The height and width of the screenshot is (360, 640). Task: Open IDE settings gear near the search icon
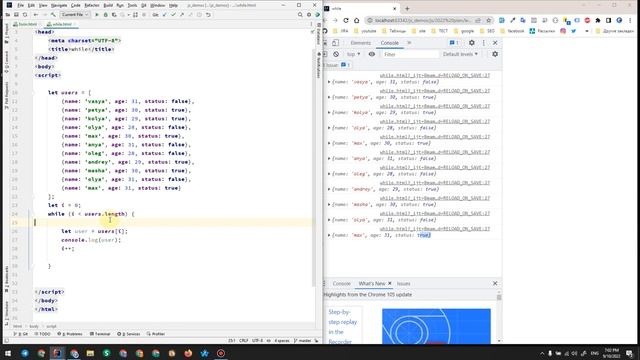coord(309,15)
